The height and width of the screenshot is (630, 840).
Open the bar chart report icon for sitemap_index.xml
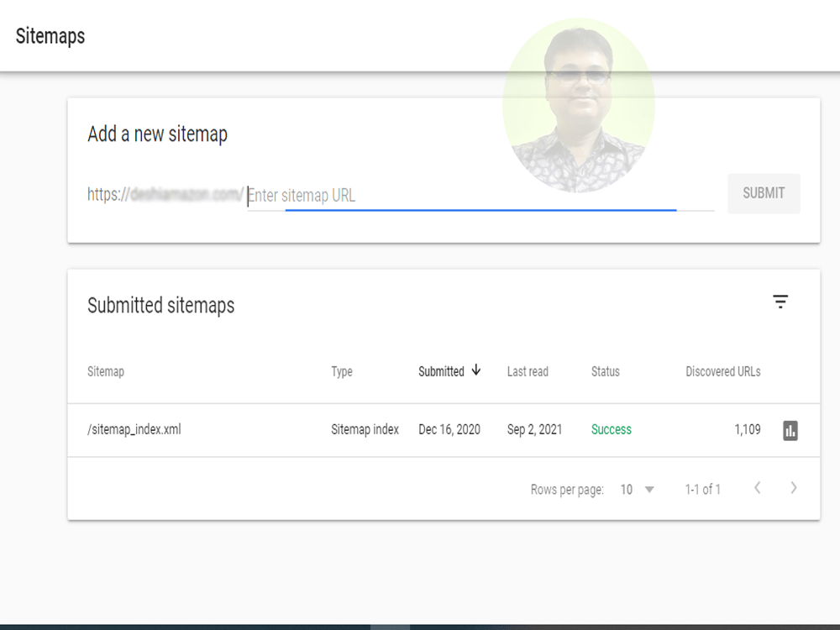point(790,430)
